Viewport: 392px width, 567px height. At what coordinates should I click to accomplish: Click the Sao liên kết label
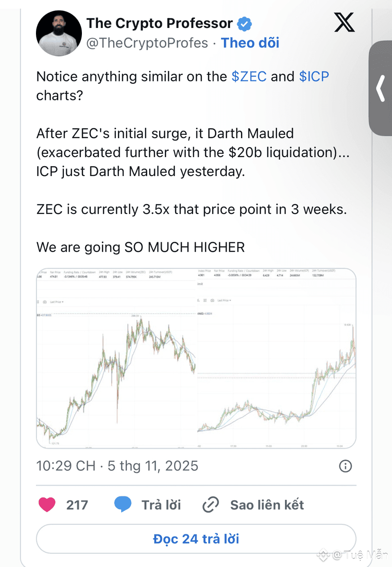click(x=267, y=505)
